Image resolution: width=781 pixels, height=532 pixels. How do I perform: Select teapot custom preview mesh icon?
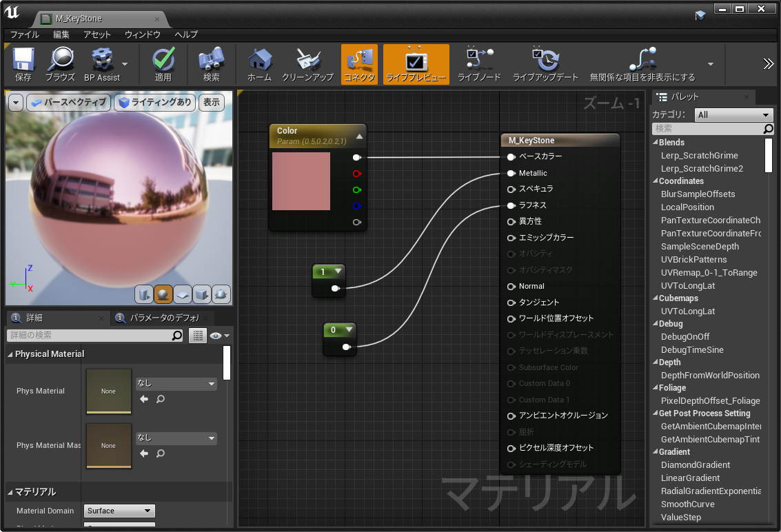[221, 294]
